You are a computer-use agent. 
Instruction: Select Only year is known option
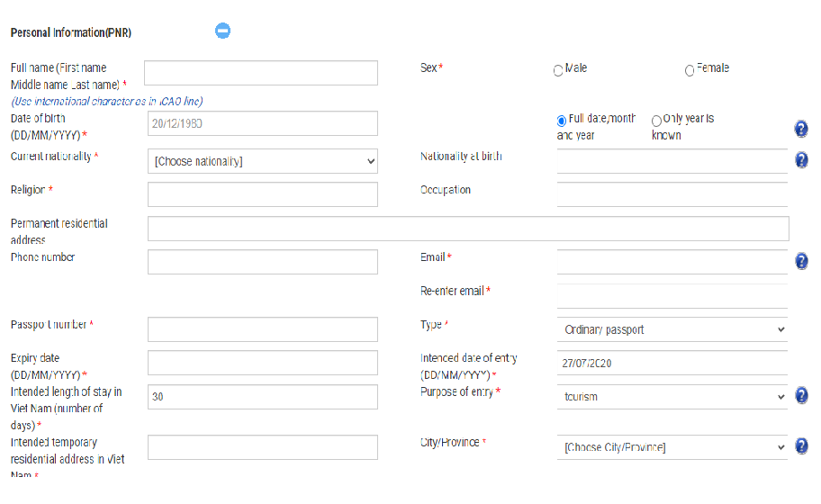click(656, 120)
